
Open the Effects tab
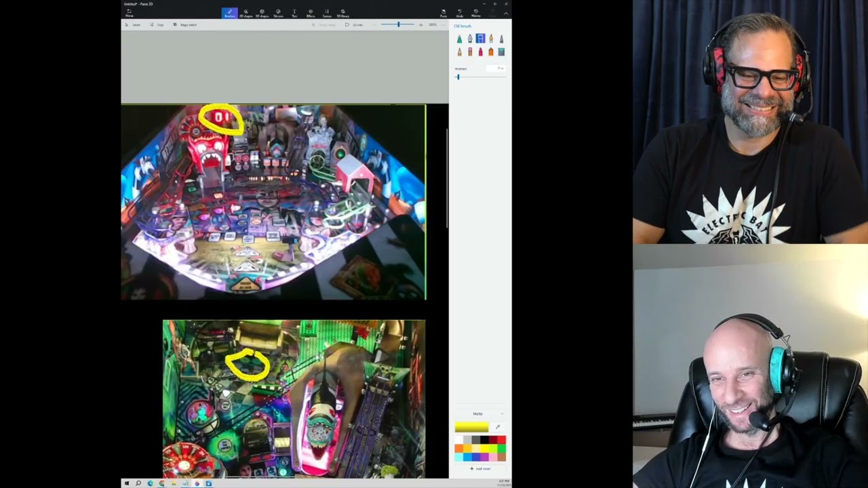(311, 13)
